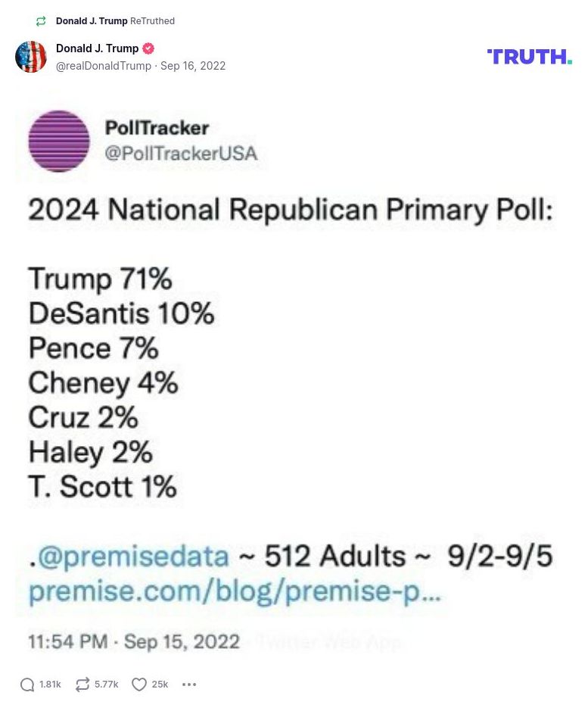Open Donald J. Trump's profile avatar
The width and height of the screenshot is (588, 708).
point(31,57)
